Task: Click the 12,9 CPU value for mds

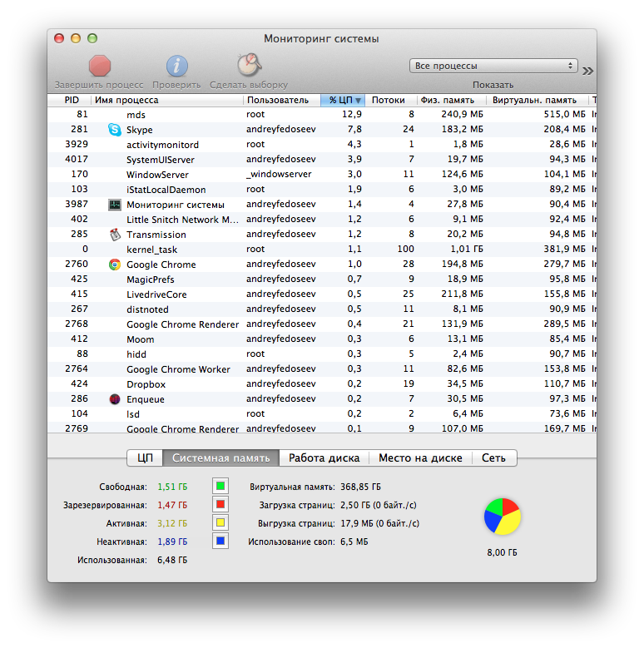Action: 352,115
